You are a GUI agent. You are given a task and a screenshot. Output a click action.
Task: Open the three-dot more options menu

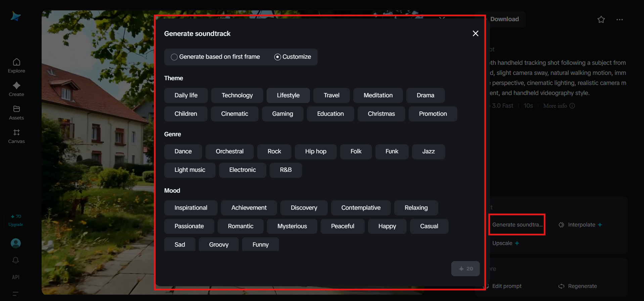click(x=619, y=19)
